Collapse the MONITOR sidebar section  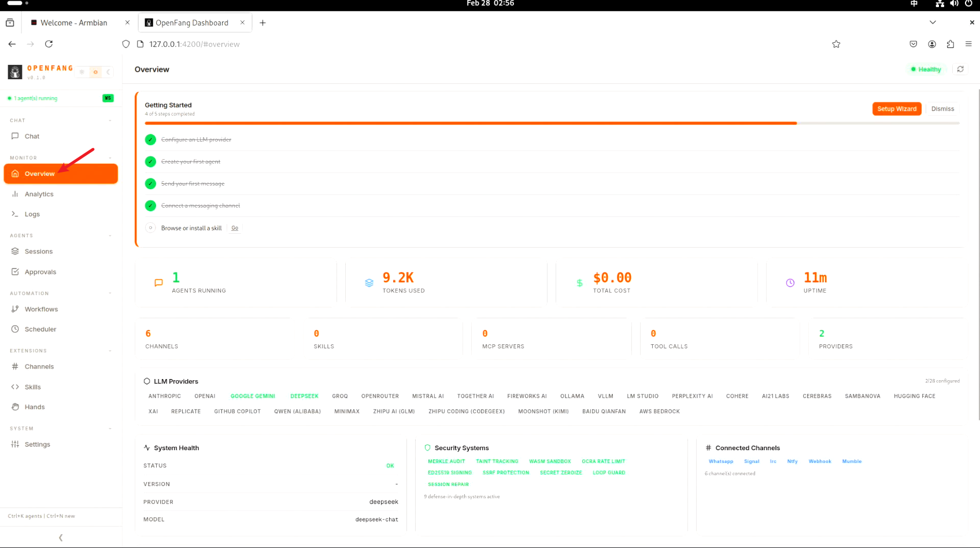pos(110,158)
